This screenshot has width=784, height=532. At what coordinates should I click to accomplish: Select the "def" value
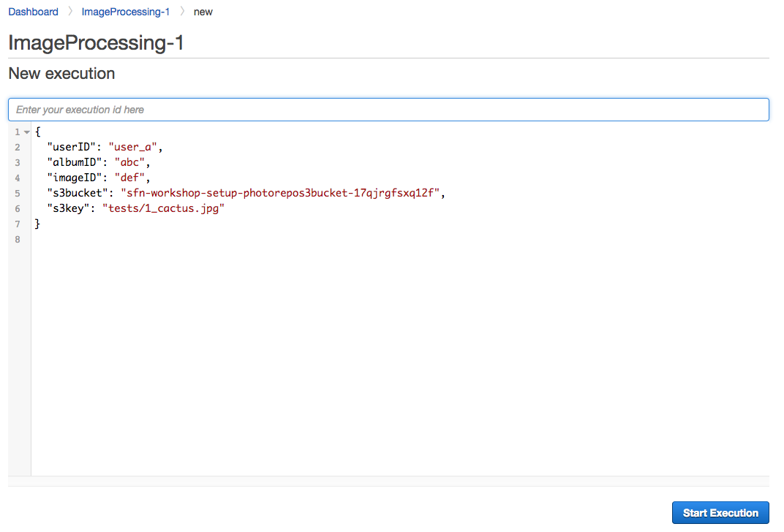tap(129, 178)
